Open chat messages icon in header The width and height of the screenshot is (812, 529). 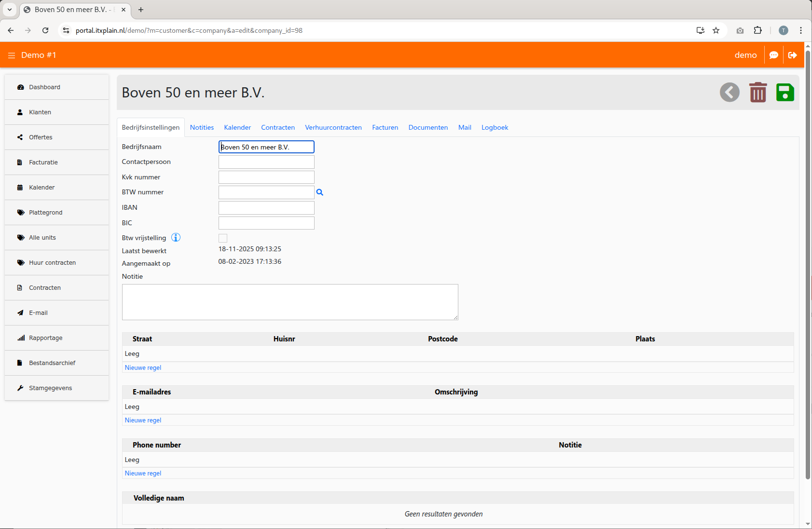coord(773,55)
